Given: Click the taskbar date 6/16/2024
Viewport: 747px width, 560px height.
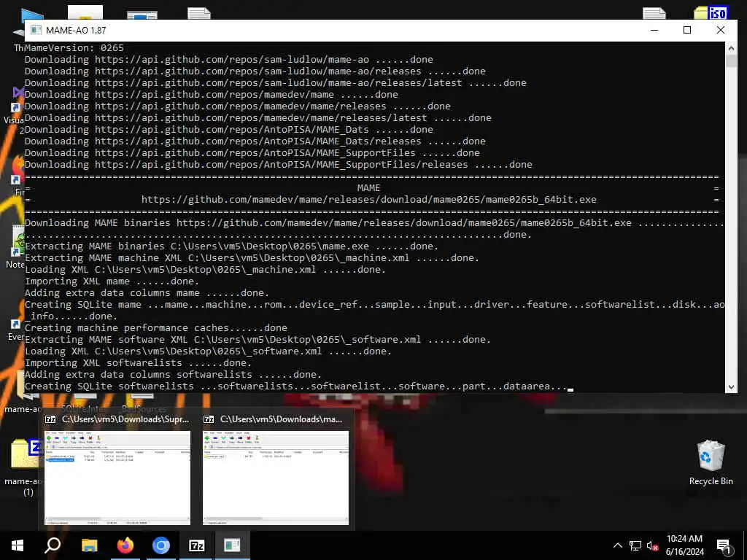Looking at the screenshot, I should pyautogui.click(x=684, y=552).
